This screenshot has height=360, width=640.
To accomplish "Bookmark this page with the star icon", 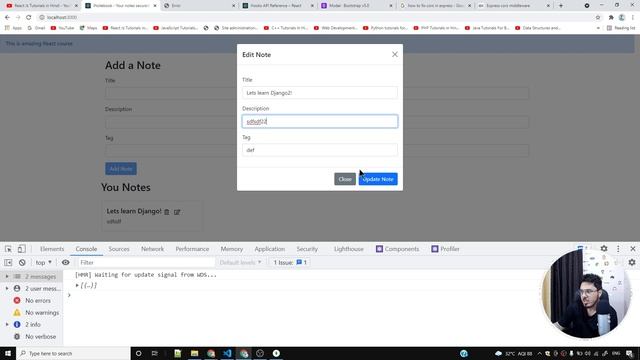I will point(598,17).
